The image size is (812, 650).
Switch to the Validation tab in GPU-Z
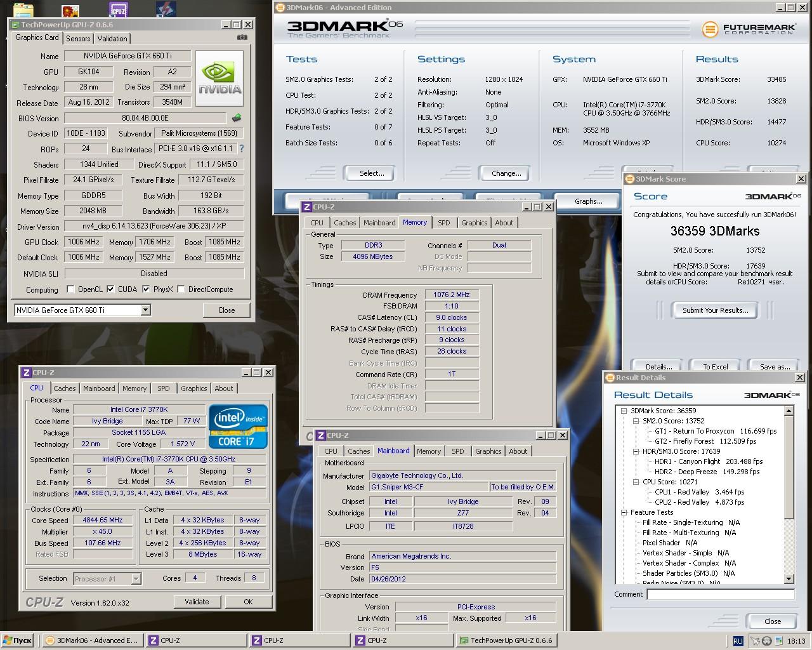tap(112, 39)
